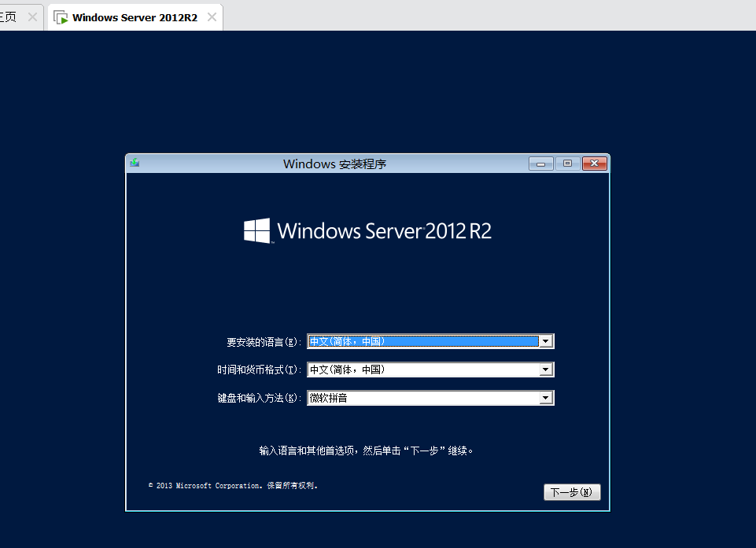Screen dimensions: 756x548
Task: Click the 键盘和输入方法(K) label
Action: click(x=259, y=399)
